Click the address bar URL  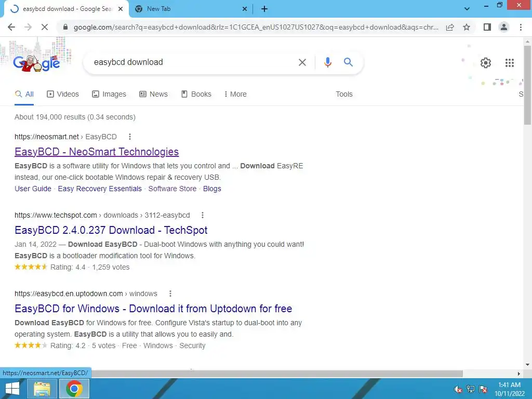click(256, 27)
